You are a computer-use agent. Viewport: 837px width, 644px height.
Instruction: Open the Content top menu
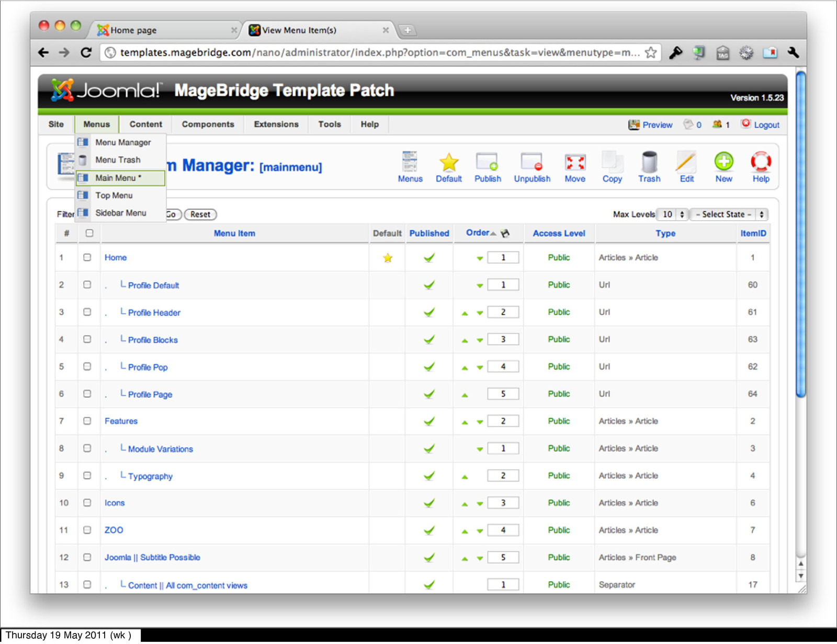(x=146, y=124)
